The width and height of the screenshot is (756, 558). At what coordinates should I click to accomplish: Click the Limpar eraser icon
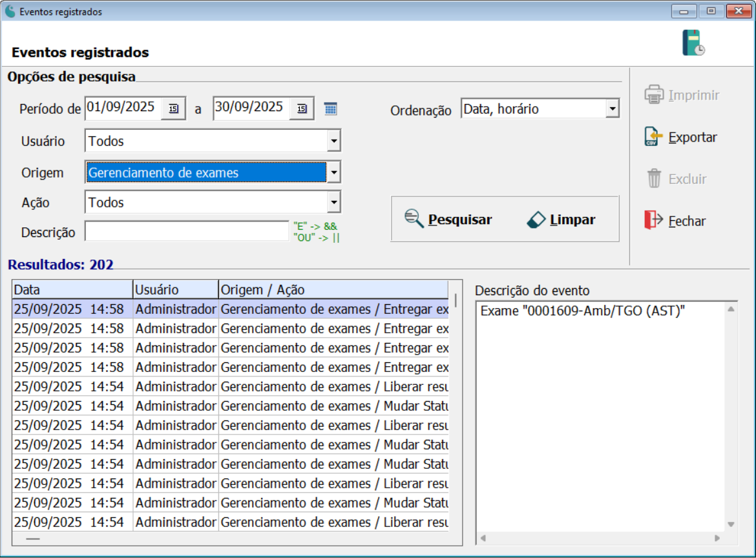click(536, 220)
